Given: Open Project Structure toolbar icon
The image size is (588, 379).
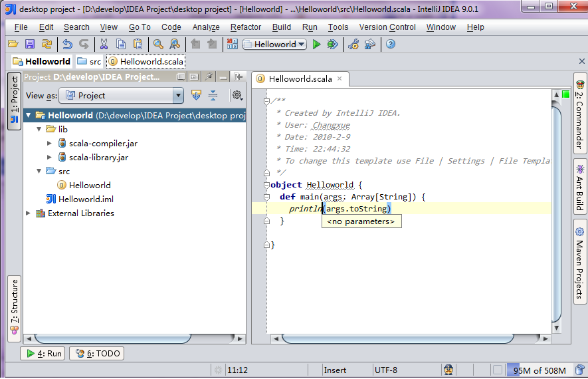Looking at the screenshot, I should (x=370, y=45).
